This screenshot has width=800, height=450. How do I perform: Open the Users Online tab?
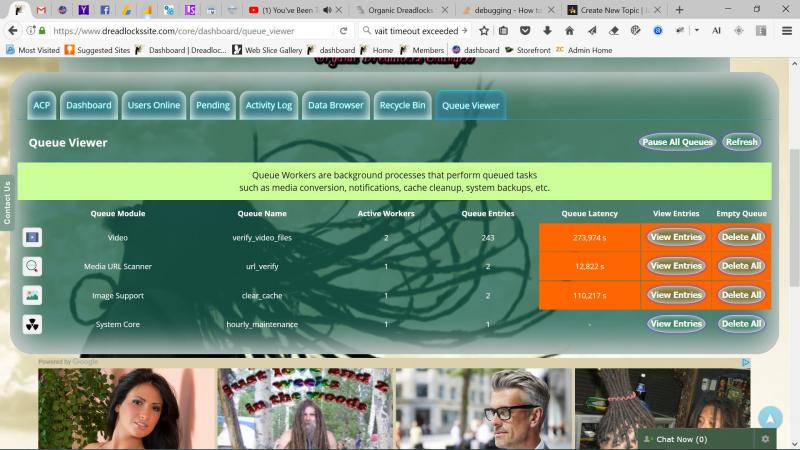(x=154, y=105)
